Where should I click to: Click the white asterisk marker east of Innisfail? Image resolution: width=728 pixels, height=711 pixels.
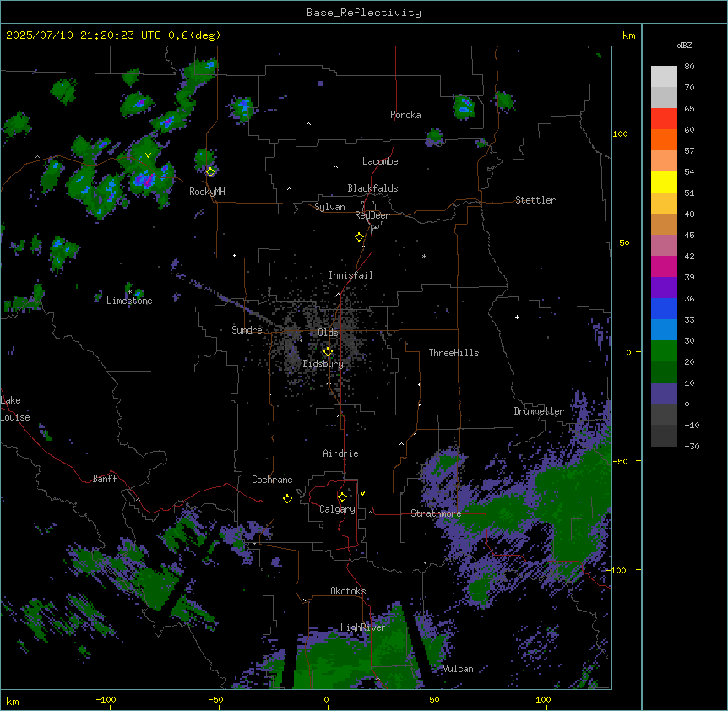pos(424,256)
